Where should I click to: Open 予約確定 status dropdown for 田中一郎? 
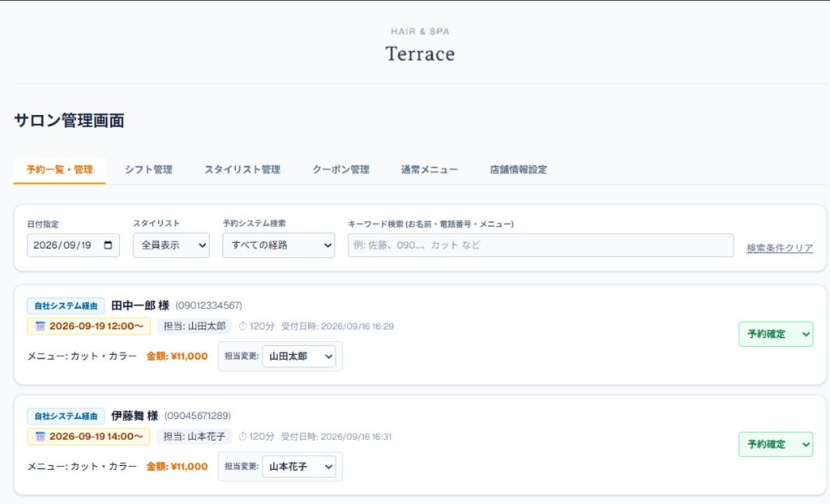click(x=776, y=334)
